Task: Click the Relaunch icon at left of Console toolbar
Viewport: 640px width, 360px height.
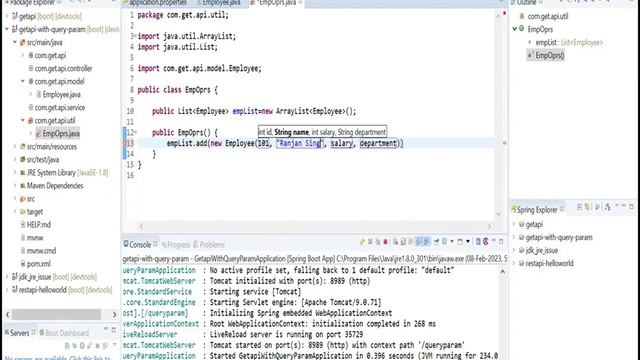Action: pos(362,242)
